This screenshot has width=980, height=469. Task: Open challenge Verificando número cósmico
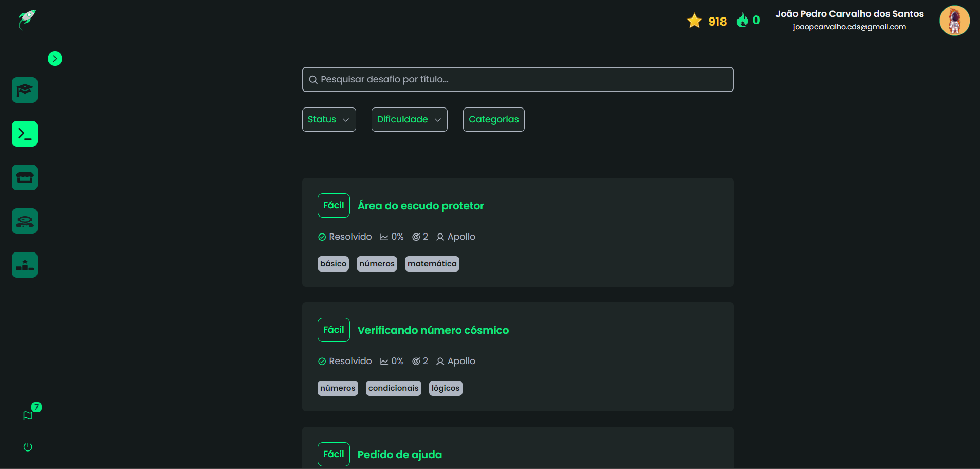(433, 330)
